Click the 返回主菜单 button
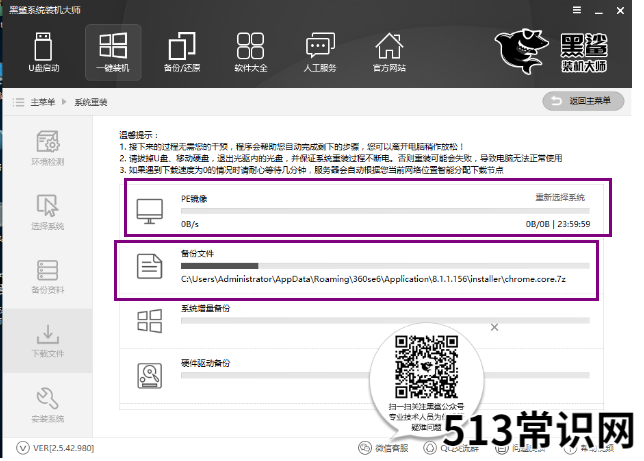The width and height of the screenshot is (644, 461). (583, 101)
